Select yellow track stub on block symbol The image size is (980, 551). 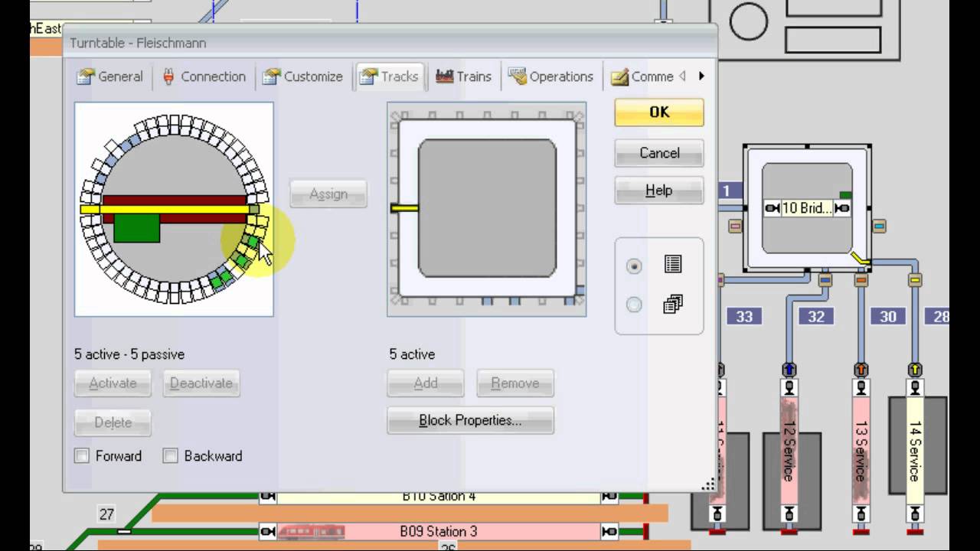click(404, 207)
